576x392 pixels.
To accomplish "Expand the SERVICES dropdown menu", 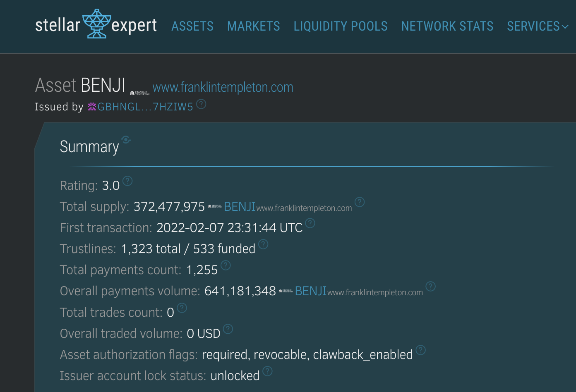I will (x=537, y=26).
